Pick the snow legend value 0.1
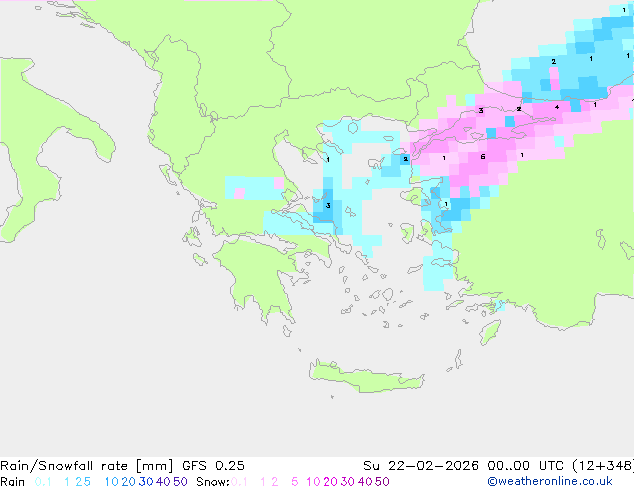The width and height of the screenshot is (634, 490). coord(239,482)
